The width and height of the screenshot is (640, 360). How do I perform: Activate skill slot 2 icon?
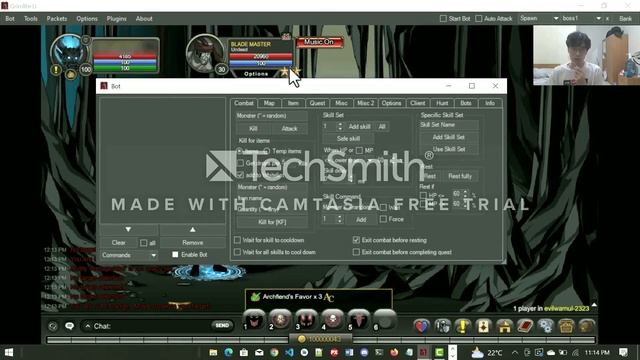coord(280,320)
